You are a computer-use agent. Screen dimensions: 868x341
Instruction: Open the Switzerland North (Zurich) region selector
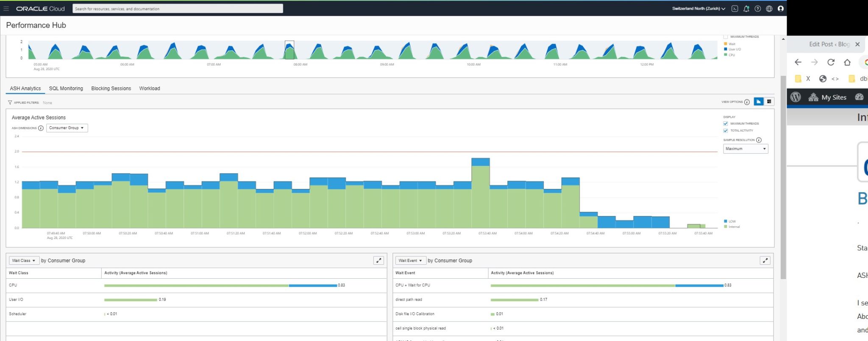coord(698,8)
